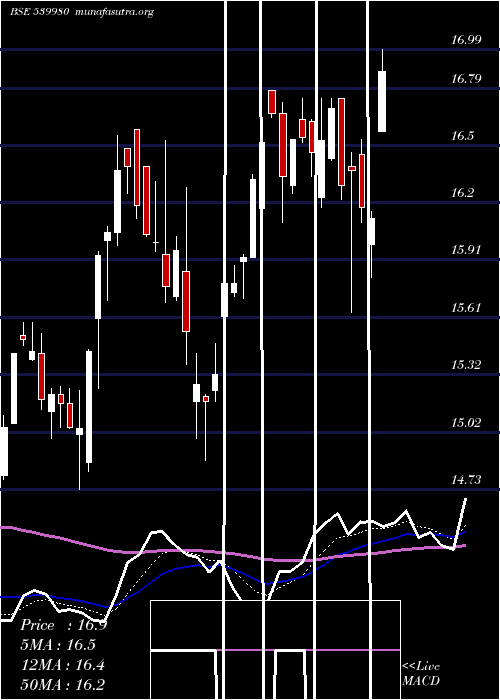
Task: Click the 15.61 price axis label
Action: (x=466, y=308)
